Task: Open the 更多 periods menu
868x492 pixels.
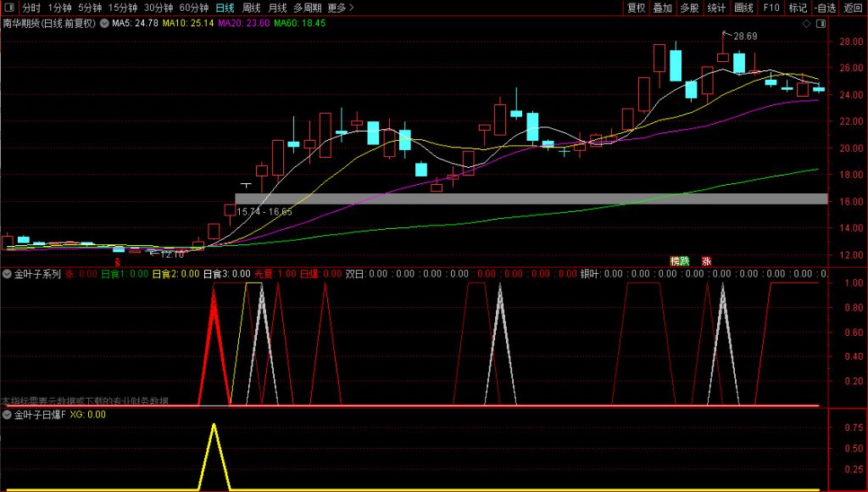Action: click(341, 8)
